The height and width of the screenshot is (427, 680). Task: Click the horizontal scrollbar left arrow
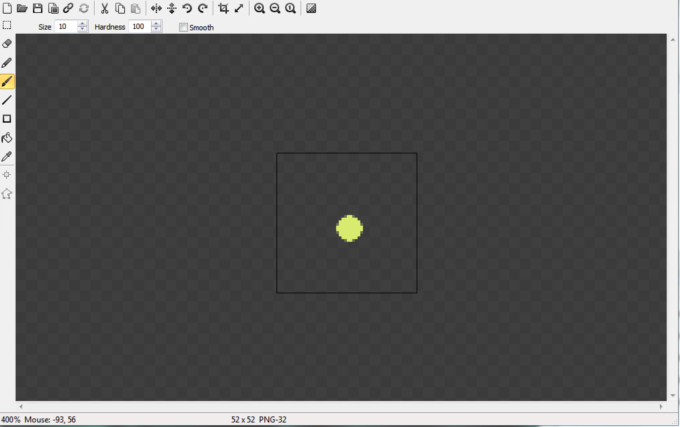(x=21, y=407)
